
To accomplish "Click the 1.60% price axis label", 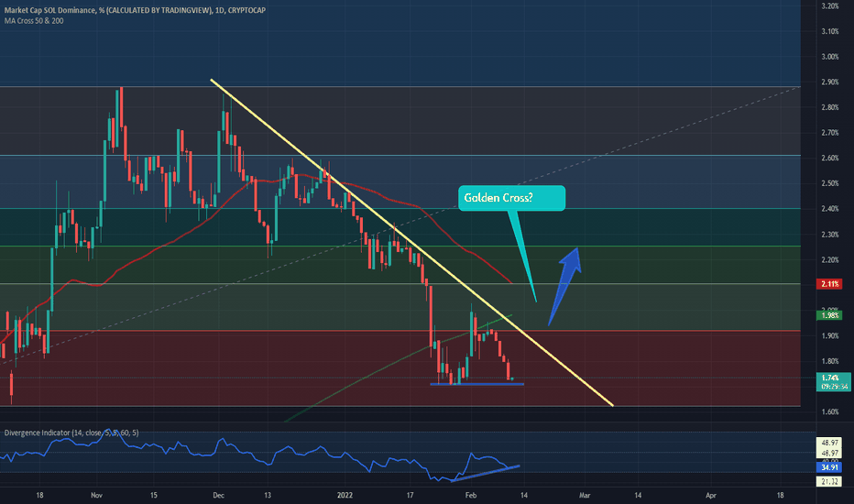I will click(x=830, y=412).
